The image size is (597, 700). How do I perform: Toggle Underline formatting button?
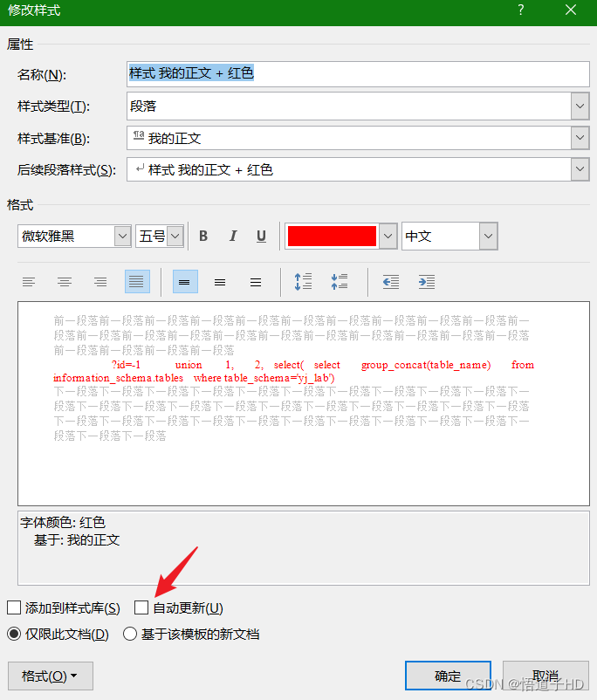261,237
